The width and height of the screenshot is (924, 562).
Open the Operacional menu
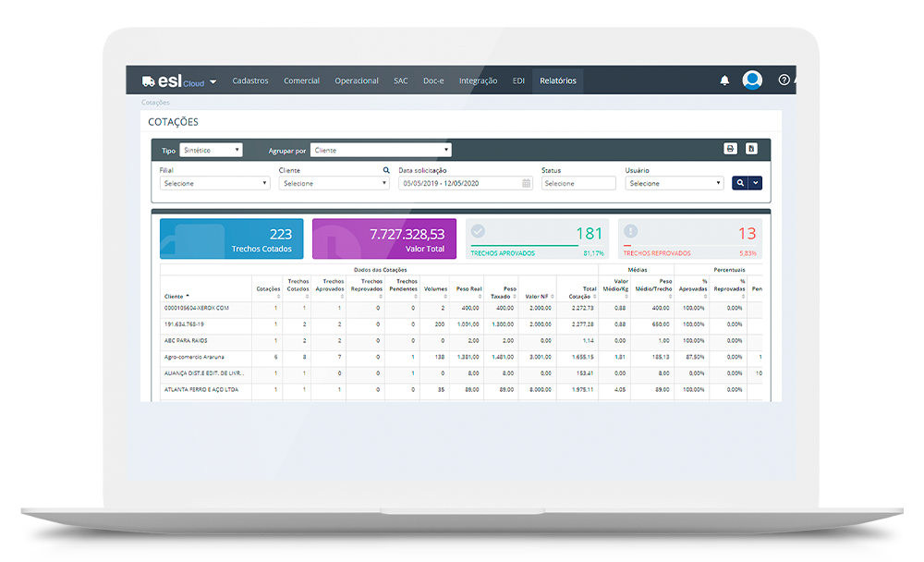[357, 80]
